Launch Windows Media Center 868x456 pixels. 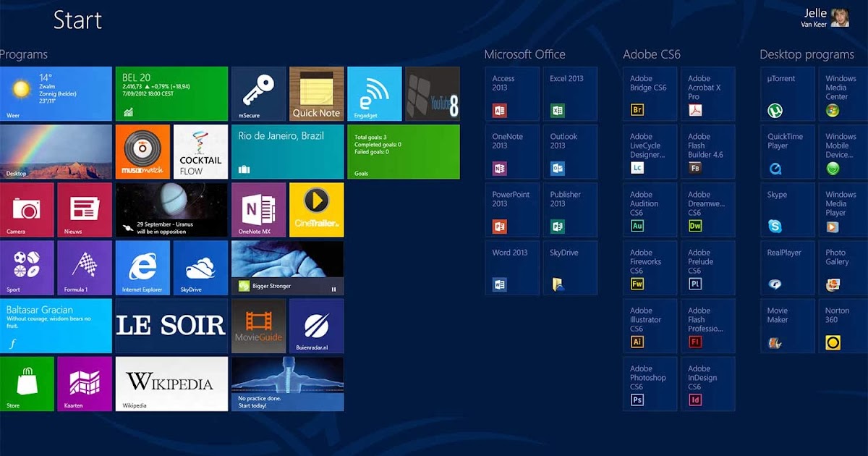[x=843, y=94]
